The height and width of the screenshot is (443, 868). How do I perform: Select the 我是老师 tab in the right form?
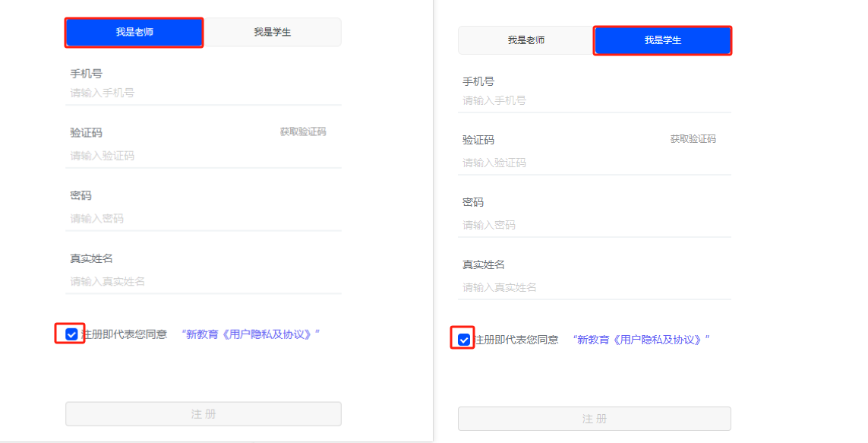(x=526, y=40)
